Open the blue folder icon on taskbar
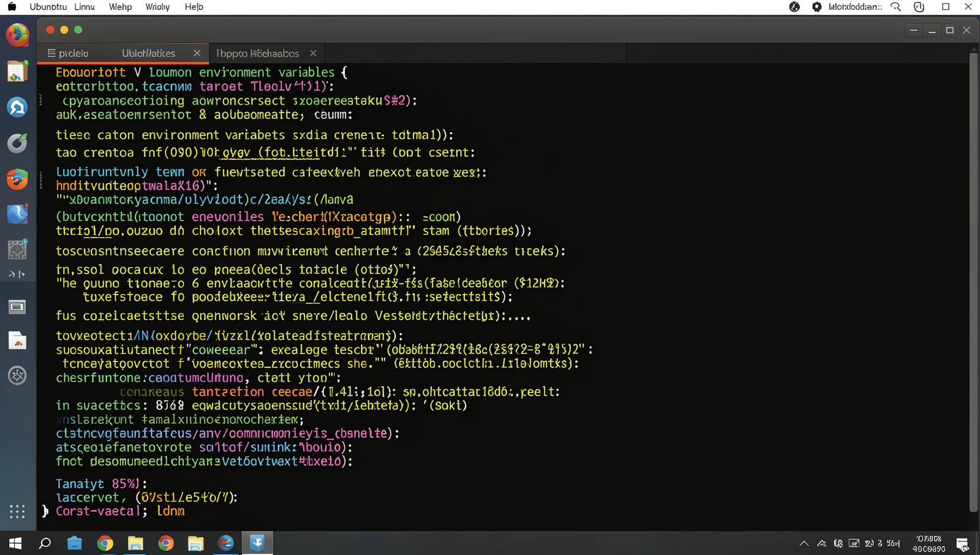Image resolution: width=980 pixels, height=555 pixels. pyautogui.click(x=75, y=543)
